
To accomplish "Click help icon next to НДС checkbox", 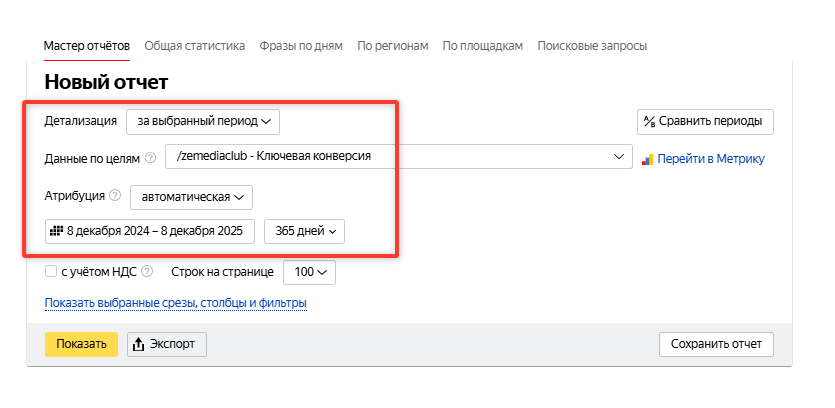I will click(x=148, y=271).
